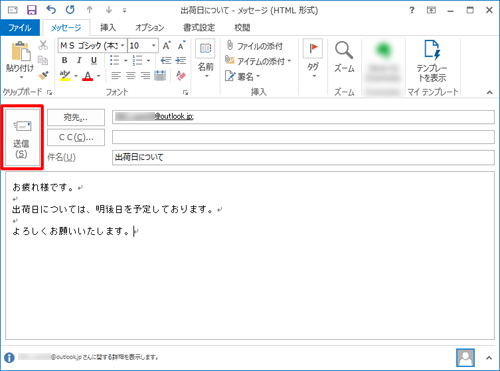The height and width of the screenshot is (371, 500).
Task: Apply numbered list
Action: coord(137,60)
